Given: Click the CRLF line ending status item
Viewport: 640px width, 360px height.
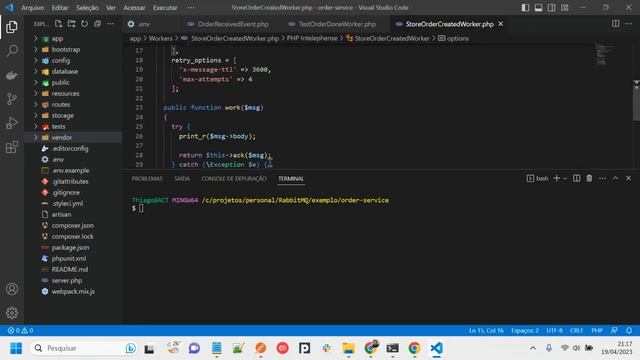Looking at the screenshot, I should click(576, 330).
